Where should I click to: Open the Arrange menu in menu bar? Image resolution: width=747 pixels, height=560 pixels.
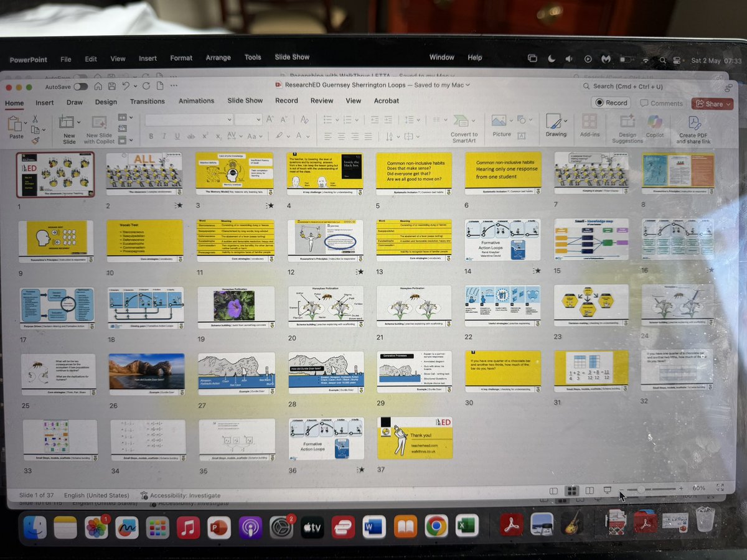(x=218, y=58)
